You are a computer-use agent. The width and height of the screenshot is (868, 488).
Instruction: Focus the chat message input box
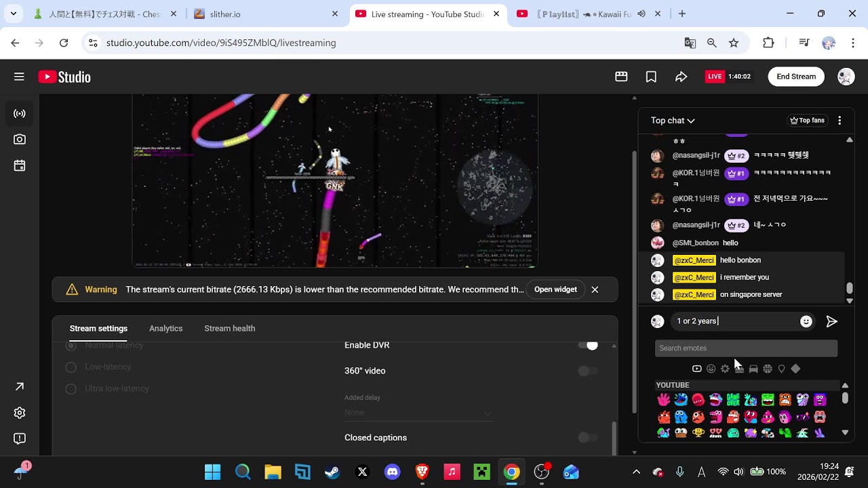[736, 321]
